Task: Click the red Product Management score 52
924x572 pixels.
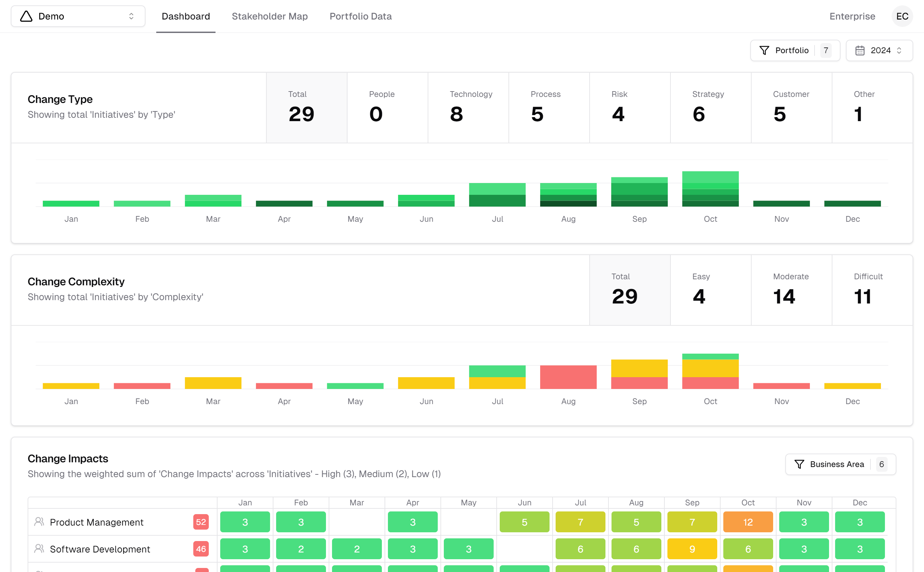Action: [201, 522]
